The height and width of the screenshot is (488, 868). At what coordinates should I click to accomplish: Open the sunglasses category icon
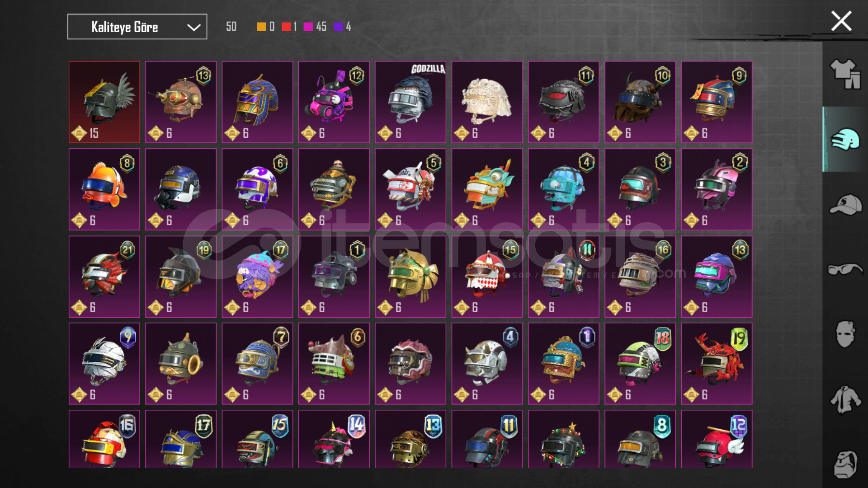click(x=845, y=270)
